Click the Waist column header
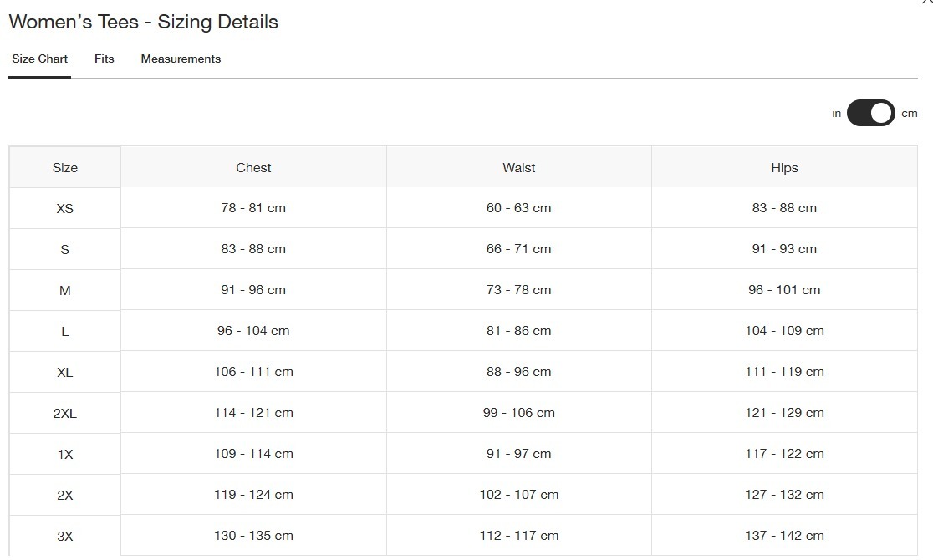 coord(518,168)
